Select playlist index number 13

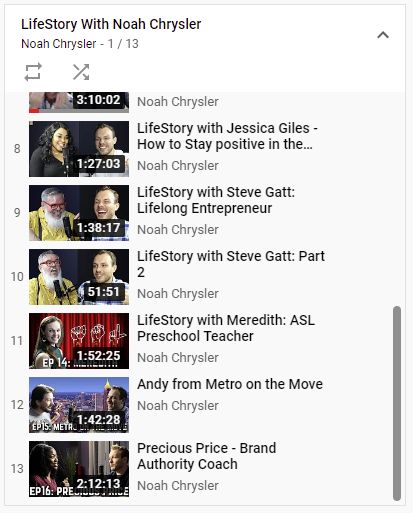pos(17,469)
